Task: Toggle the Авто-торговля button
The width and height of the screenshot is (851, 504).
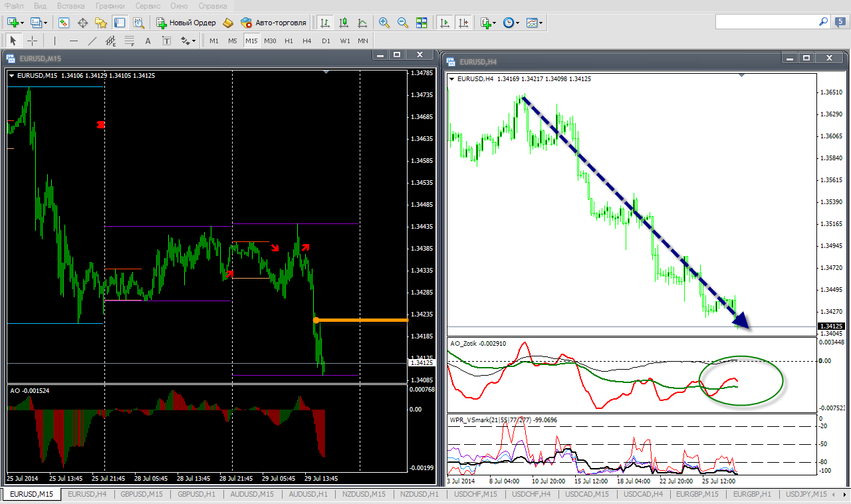Action: pos(274,23)
